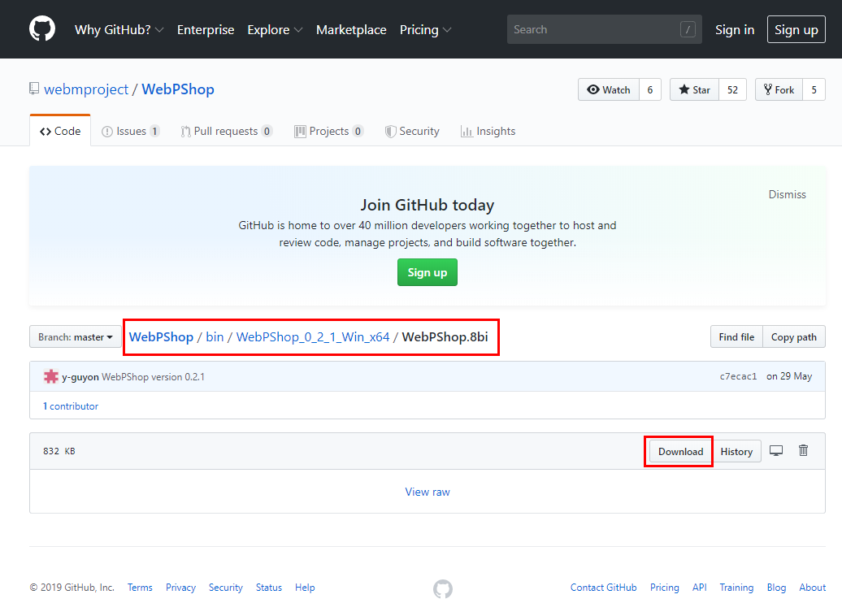Open the WebPShop repository title link

178,89
